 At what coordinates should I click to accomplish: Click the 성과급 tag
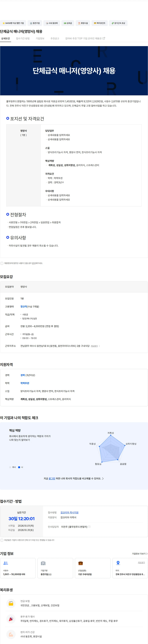point(68,23)
